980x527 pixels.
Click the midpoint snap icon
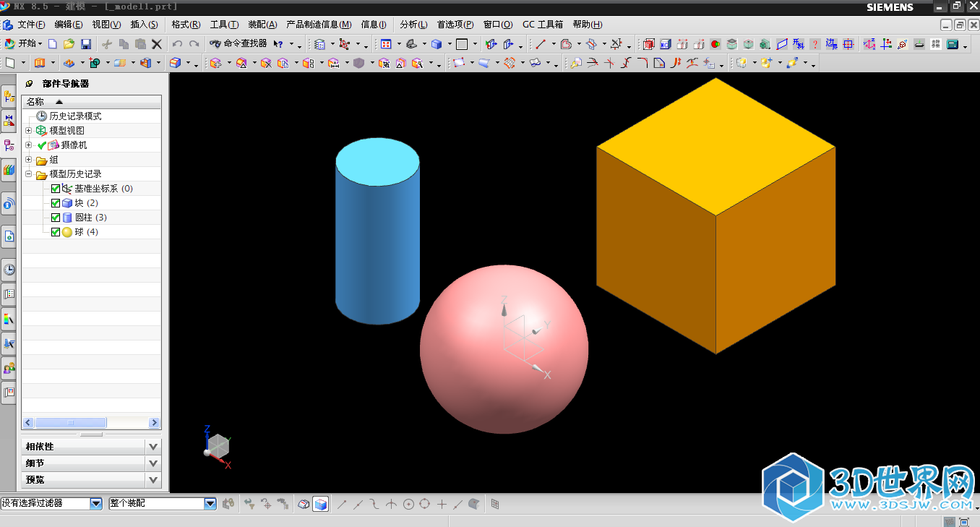tap(358, 504)
